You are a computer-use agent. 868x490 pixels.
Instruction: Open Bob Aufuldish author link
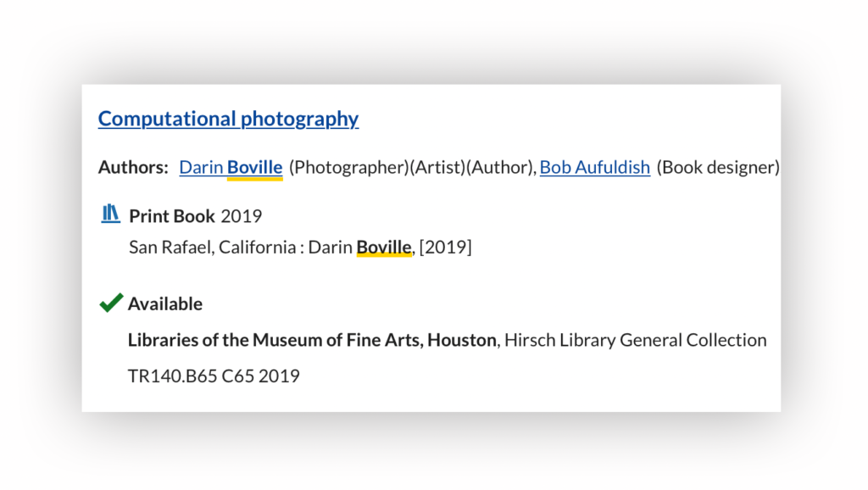(x=594, y=167)
